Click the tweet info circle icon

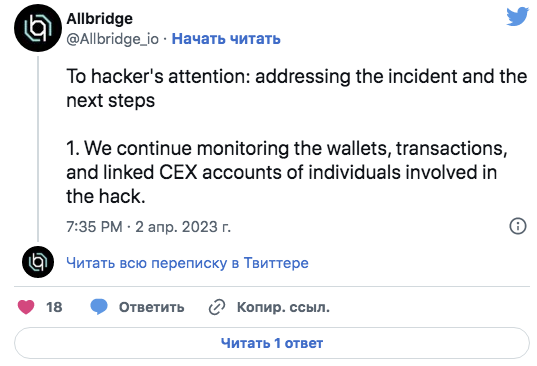[x=518, y=226]
